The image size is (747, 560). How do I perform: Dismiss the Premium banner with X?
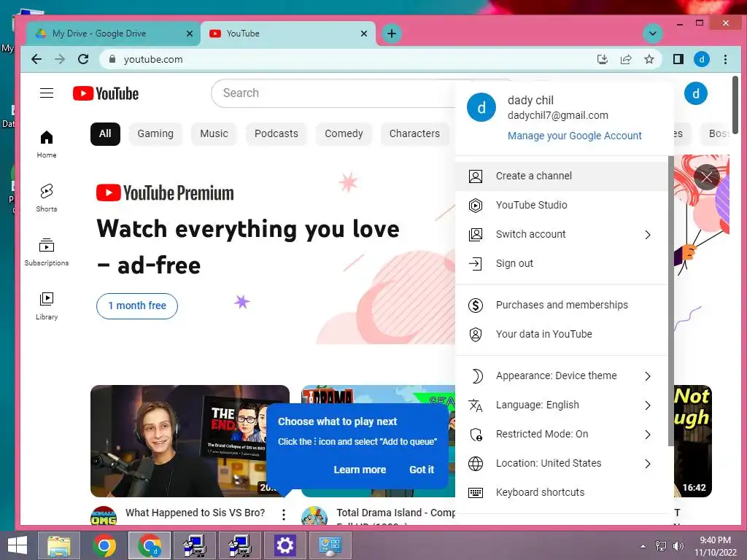706,177
